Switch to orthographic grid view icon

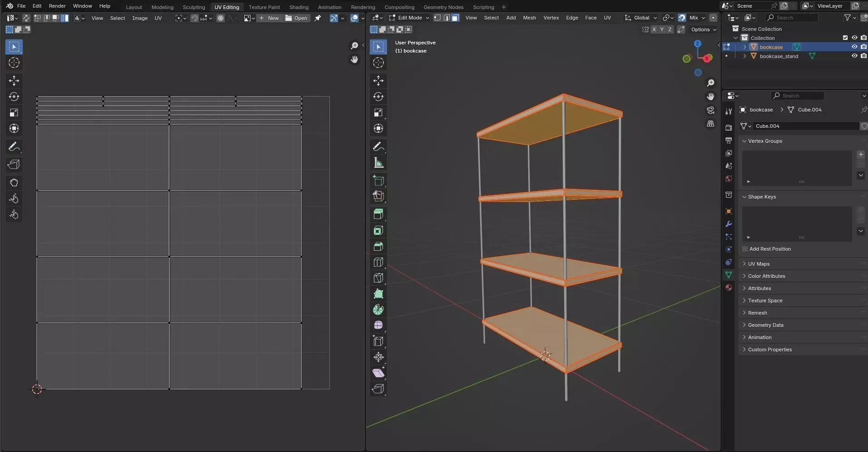711,124
